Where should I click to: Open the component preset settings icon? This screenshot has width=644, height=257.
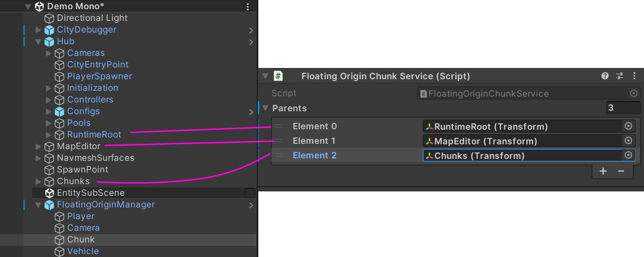(x=620, y=76)
